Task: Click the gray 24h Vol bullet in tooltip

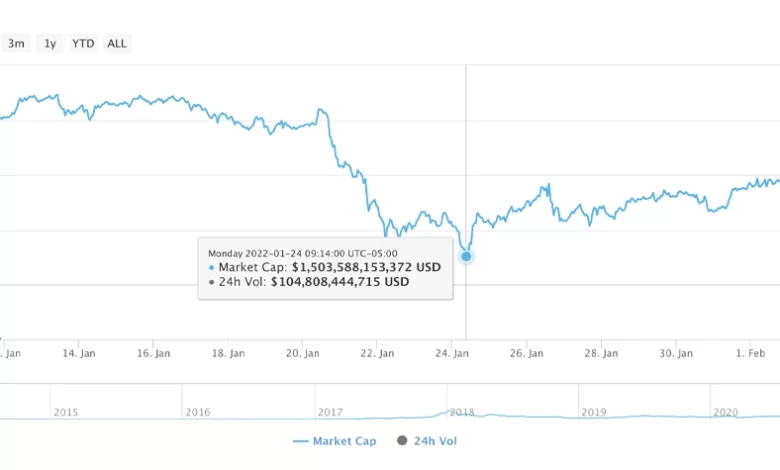Action: [211, 282]
